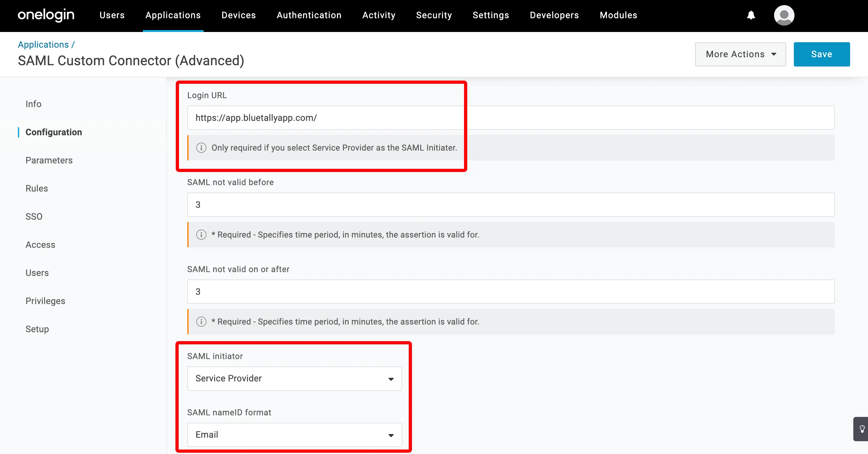
Task: Open the user profile avatar menu
Action: tap(784, 15)
